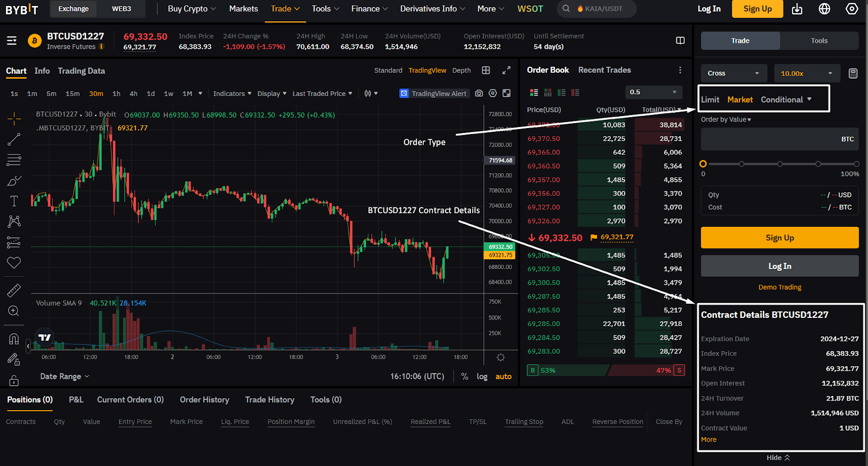Select the text annotation tool

pos(14,201)
